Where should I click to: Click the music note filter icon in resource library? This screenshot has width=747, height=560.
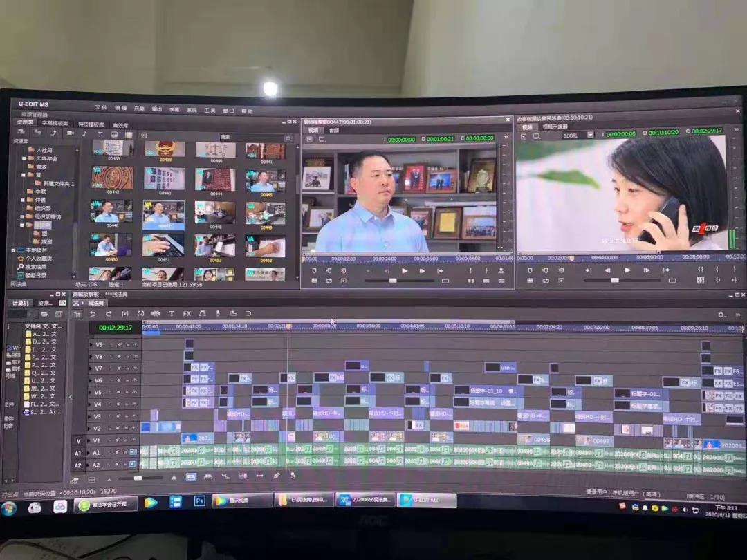click(x=84, y=134)
